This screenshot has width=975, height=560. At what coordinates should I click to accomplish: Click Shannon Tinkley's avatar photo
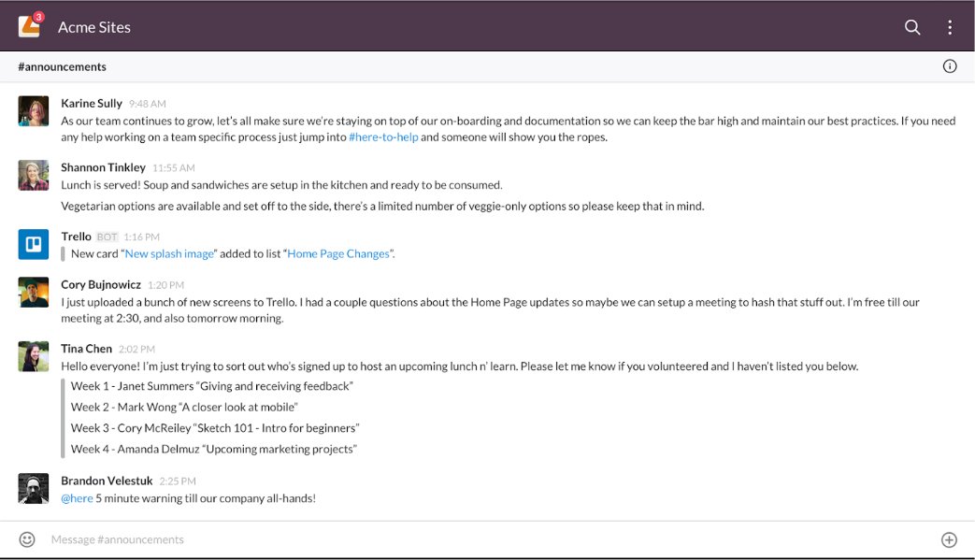pyautogui.click(x=34, y=176)
